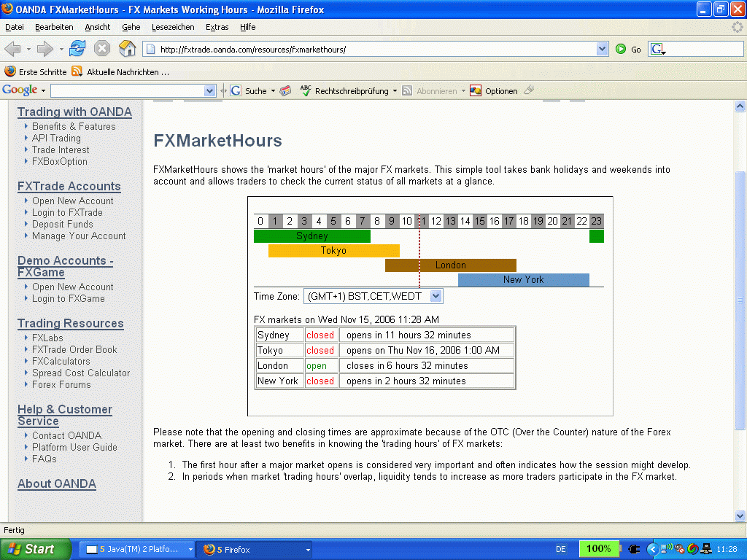Open the Forex Forums link
The image size is (747, 560).
click(61, 385)
